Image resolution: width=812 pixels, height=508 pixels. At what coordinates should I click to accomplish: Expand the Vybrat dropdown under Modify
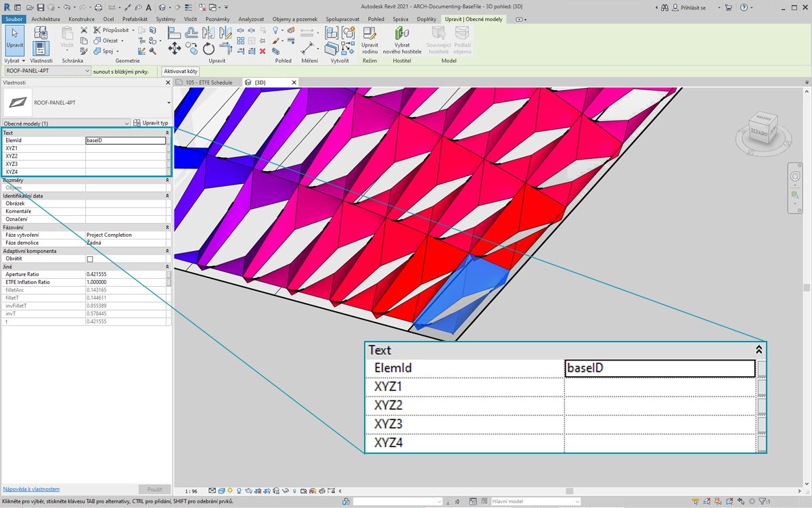tap(14, 61)
